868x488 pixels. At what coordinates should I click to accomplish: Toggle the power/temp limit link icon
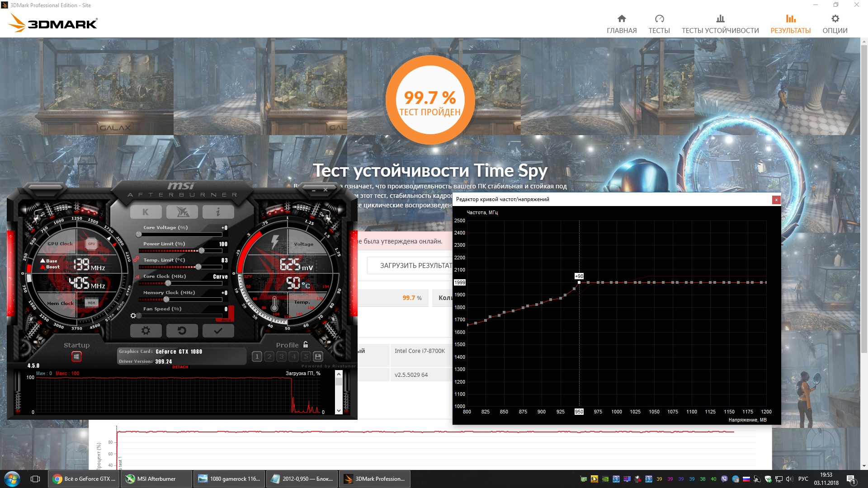(x=136, y=258)
